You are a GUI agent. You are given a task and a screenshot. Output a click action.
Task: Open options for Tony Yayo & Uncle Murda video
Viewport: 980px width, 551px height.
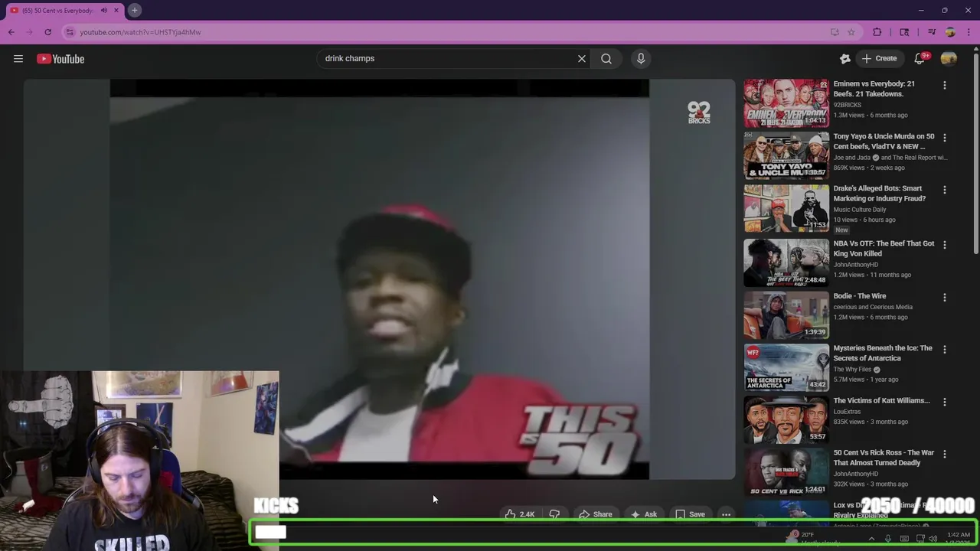945,138
